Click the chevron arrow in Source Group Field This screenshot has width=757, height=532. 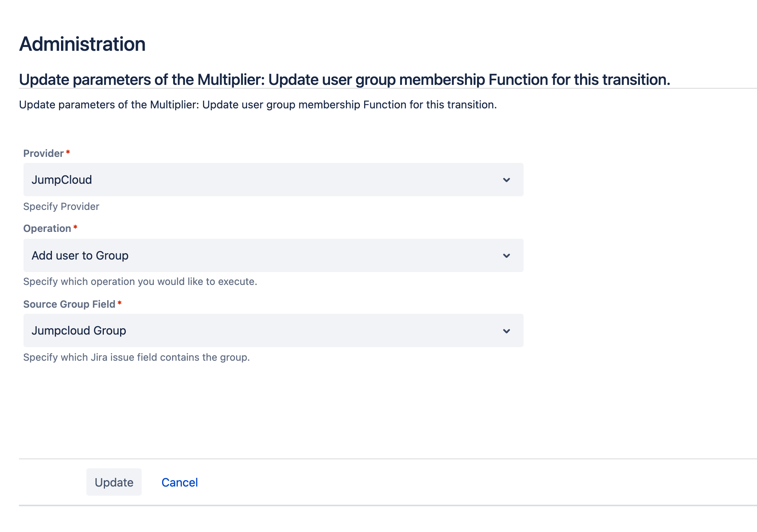[x=506, y=331]
